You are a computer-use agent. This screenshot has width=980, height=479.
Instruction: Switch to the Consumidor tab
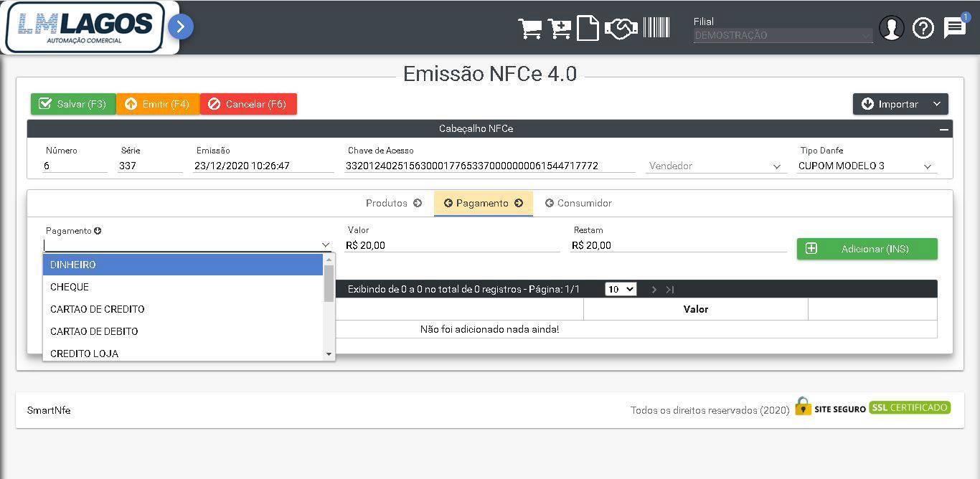point(578,203)
